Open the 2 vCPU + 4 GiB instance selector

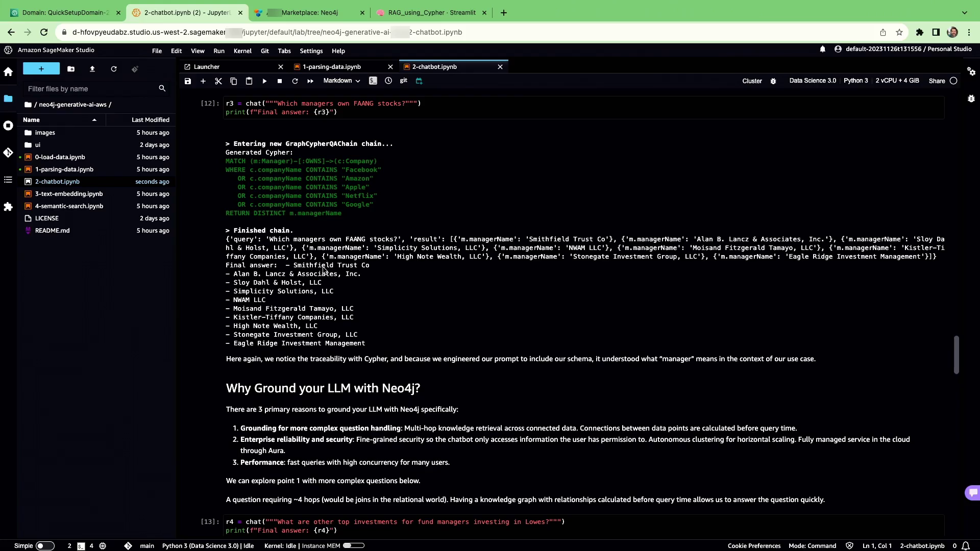coord(897,81)
